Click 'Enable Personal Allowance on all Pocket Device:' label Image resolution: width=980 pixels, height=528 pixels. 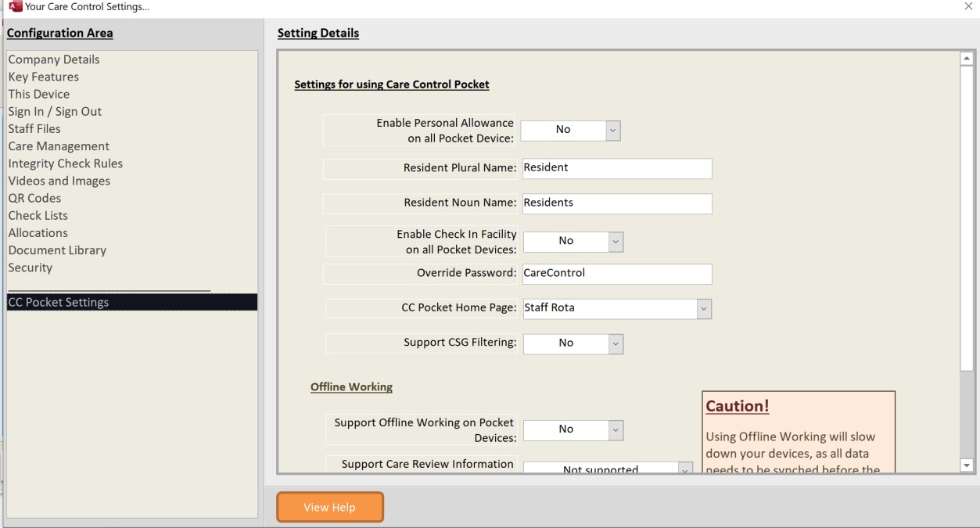coord(445,131)
